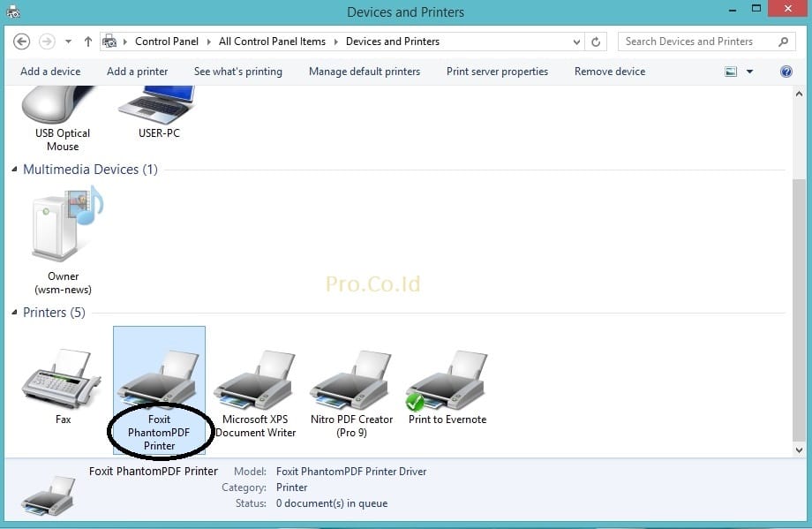Select the Owner (wsm-news) multimedia device
This screenshot has height=529, width=812.
coord(66,223)
